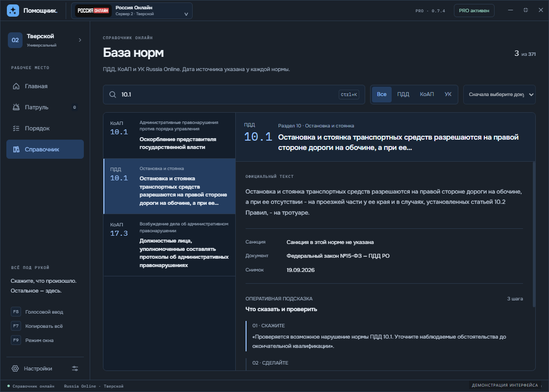This screenshot has width=549, height=392.
Task: Activate Голосовой ввод shortcut F8
Action: click(x=37, y=312)
